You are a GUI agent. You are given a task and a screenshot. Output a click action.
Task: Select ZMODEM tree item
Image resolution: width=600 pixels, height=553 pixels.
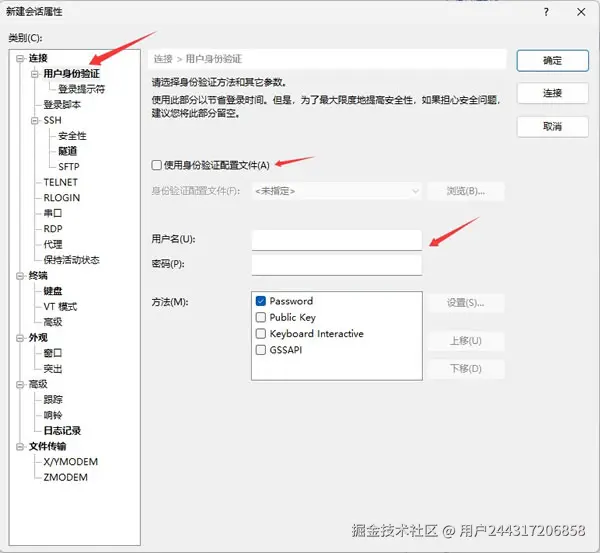65,477
